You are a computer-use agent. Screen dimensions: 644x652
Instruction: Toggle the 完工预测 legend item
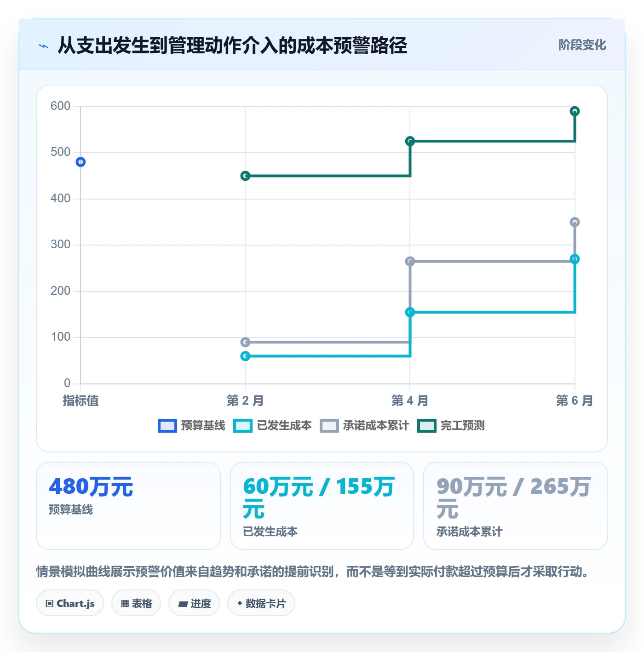(x=451, y=426)
